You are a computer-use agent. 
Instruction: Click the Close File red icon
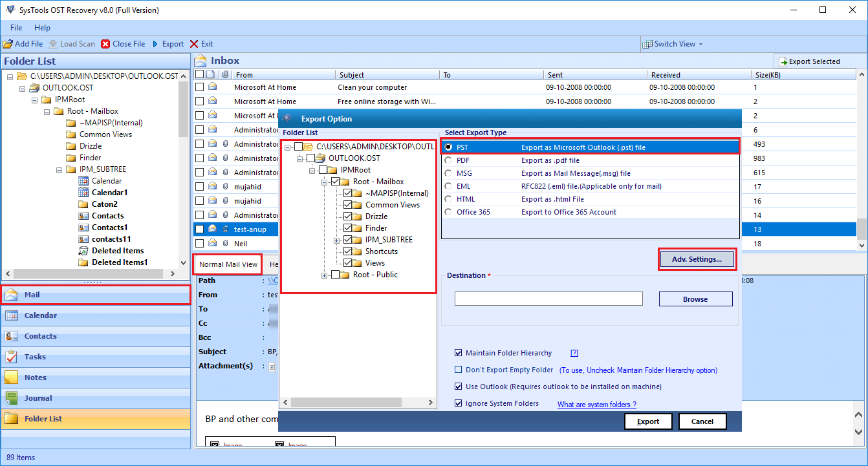coord(105,44)
